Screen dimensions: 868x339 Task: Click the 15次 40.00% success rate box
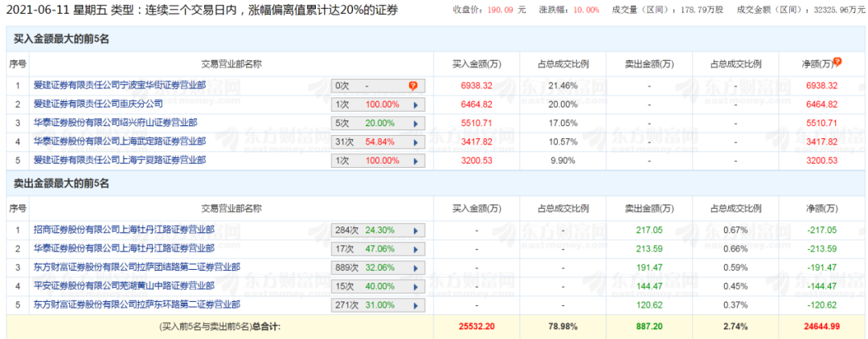point(378,287)
